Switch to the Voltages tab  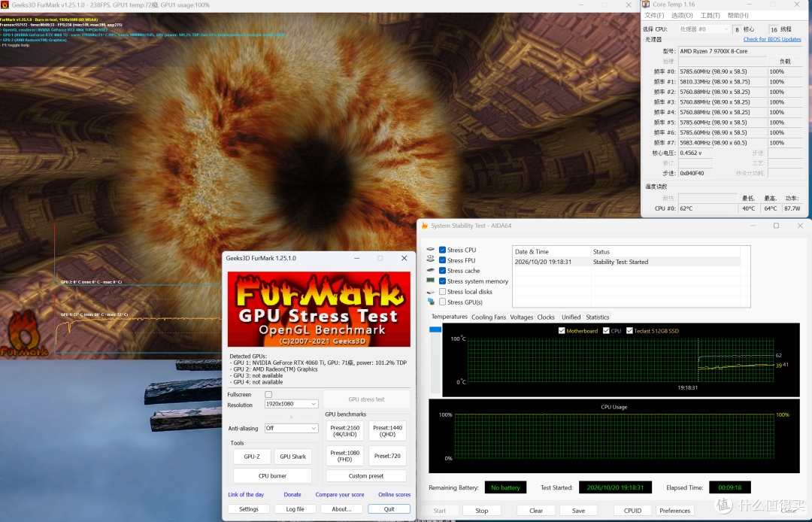[x=522, y=317]
